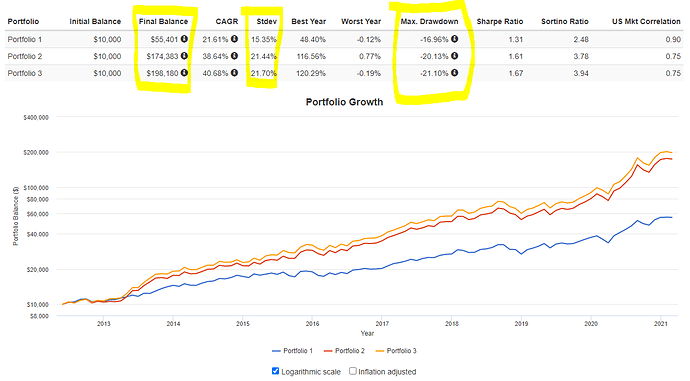Click the 2017 x-axis tick label
690x381 pixels.
point(382,324)
